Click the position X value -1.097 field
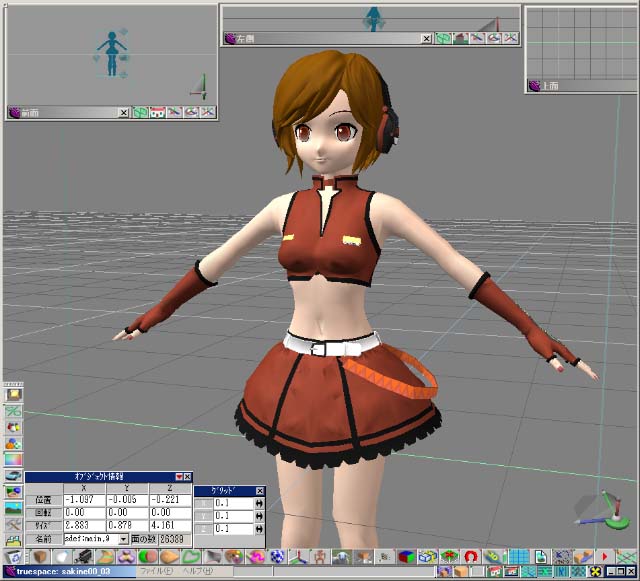The width and height of the screenshot is (640, 581). point(84,500)
